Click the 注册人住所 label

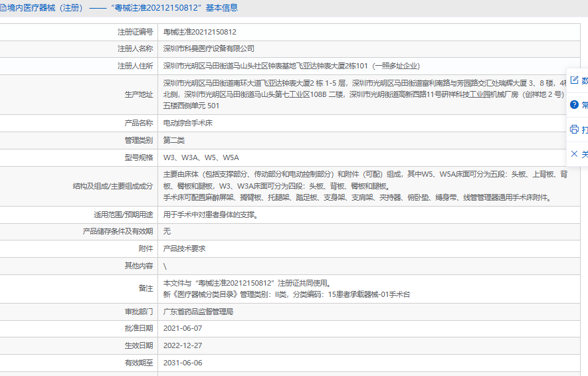135,66
